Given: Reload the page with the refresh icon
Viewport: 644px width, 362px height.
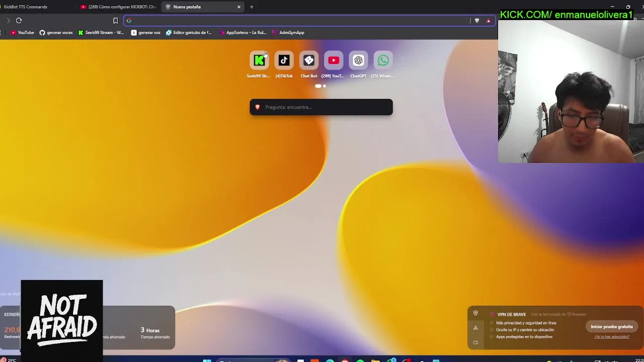Looking at the screenshot, I should click(x=19, y=21).
